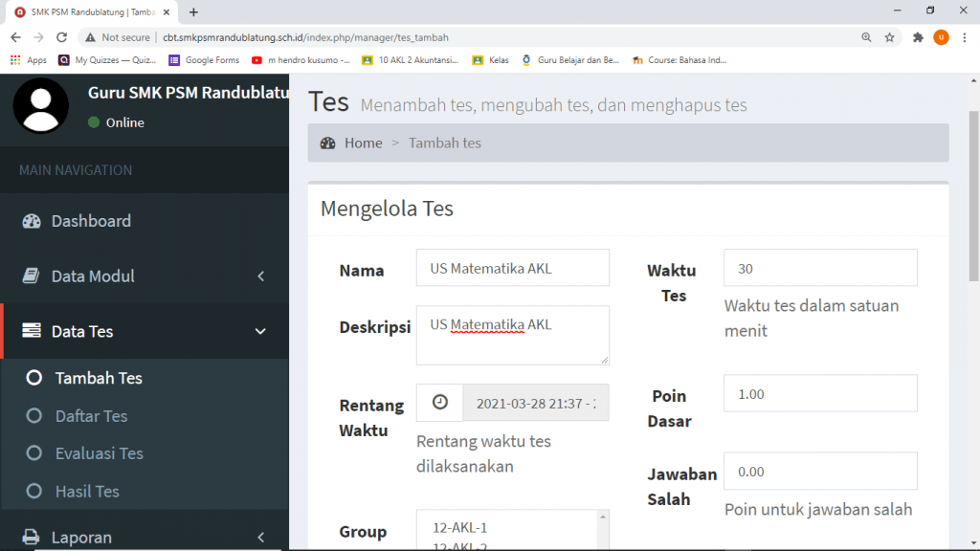Click the Nama input field
The height and width of the screenshot is (551, 980).
click(x=513, y=268)
